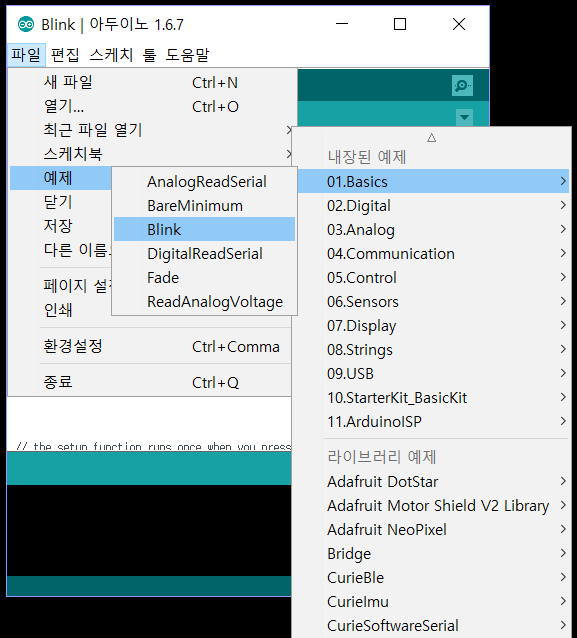Open 환경설정 preferences entry
This screenshot has height=638, width=577.
tap(151, 347)
